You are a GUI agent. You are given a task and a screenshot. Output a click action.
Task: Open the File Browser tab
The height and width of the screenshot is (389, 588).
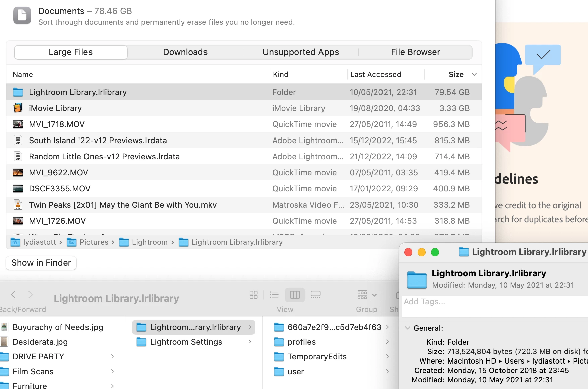coord(415,52)
